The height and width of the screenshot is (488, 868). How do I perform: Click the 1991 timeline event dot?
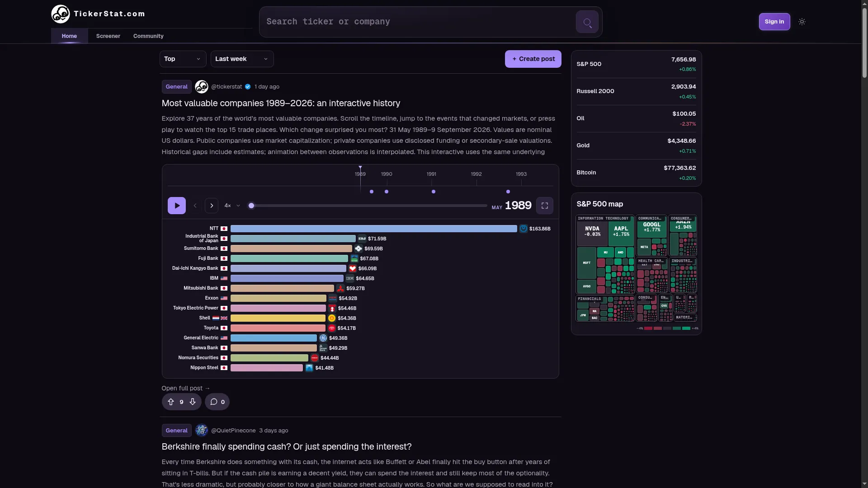point(434,192)
